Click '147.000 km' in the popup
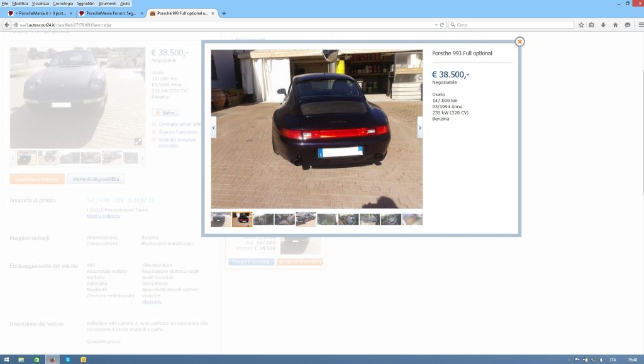Viewport: 644px width, 364px height. coord(445,101)
